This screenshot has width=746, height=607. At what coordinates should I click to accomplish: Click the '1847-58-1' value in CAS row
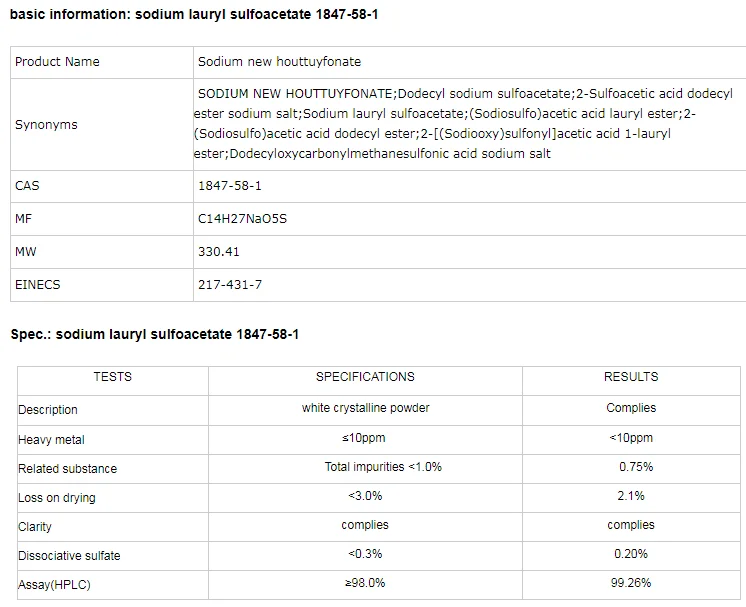pyautogui.click(x=230, y=186)
